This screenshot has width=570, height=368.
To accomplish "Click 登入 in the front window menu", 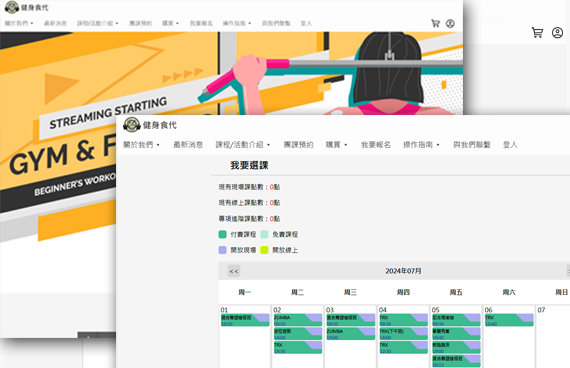I will click(x=510, y=145).
